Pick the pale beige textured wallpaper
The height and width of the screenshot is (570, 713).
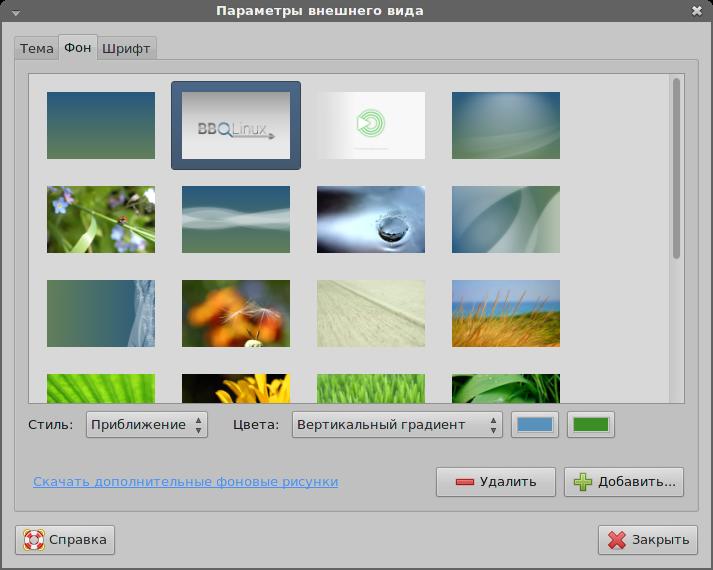tap(371, 314)
